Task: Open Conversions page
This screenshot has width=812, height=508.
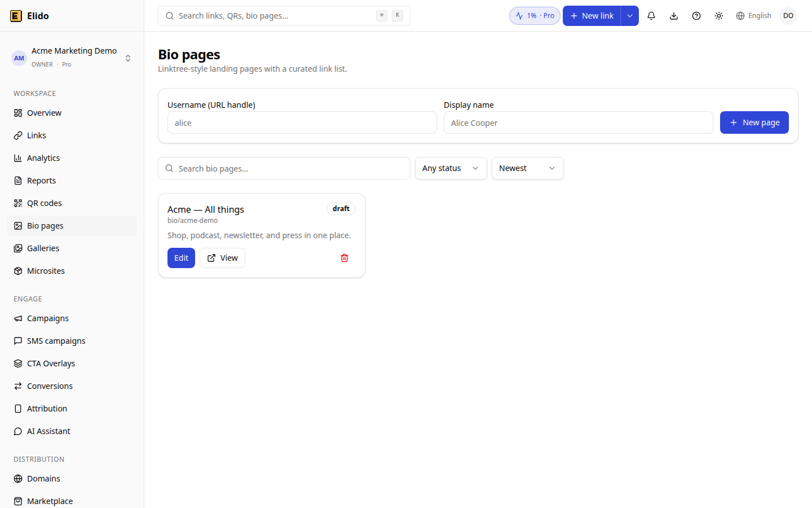Action: pyautogui.click(x=72, y=386)
